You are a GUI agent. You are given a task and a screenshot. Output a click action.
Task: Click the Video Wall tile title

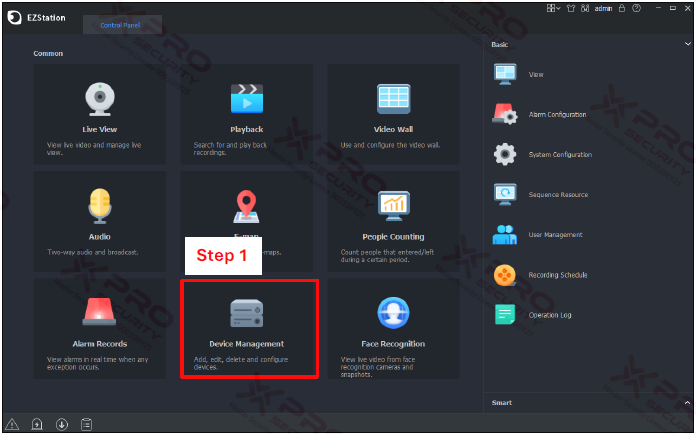point(393,129)
